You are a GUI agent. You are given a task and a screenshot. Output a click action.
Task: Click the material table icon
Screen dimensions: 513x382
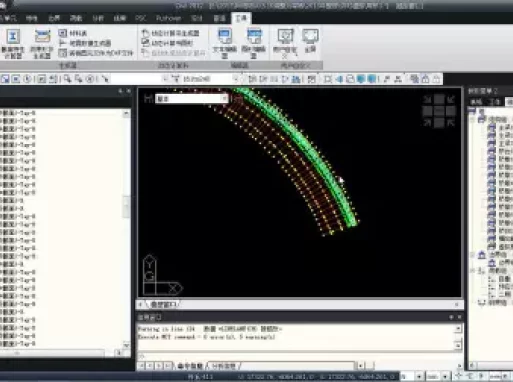(x=73, y=33)
